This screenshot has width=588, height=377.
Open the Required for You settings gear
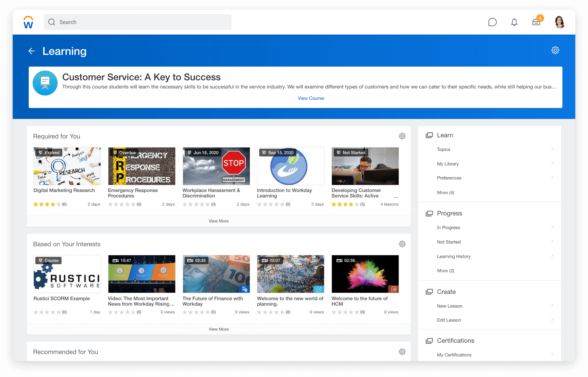[x=402, y=136]
